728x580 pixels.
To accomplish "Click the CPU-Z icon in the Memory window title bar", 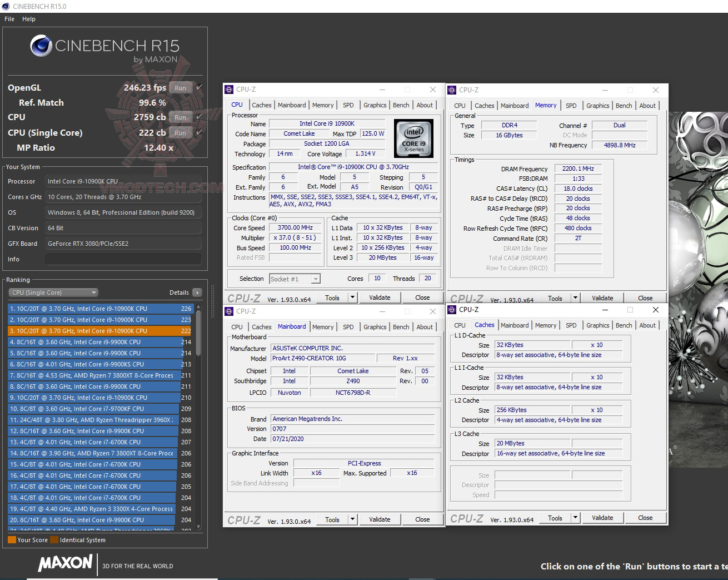I will click(x=452, y=90).
